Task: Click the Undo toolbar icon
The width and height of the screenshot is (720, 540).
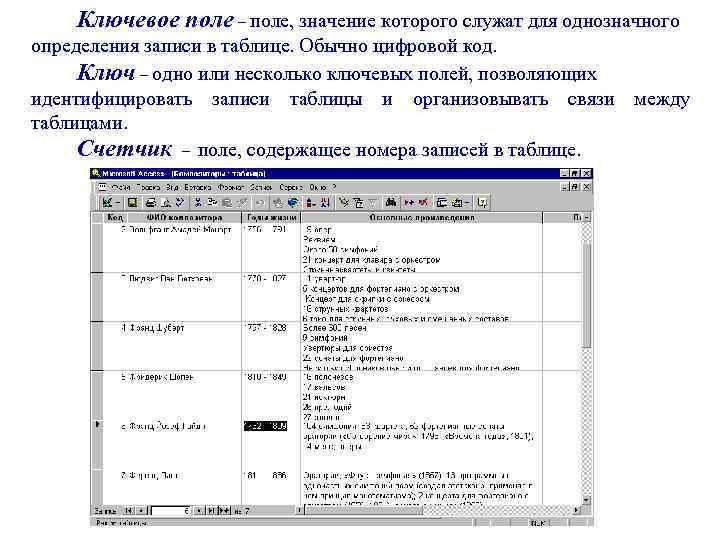Action: click(x=260, y=202)
